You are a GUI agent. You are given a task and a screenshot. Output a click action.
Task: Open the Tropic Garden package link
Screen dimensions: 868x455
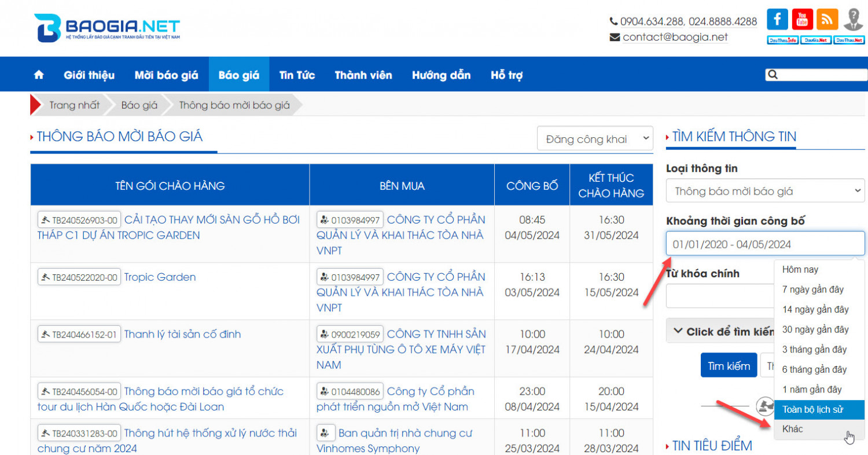(160, 277)
